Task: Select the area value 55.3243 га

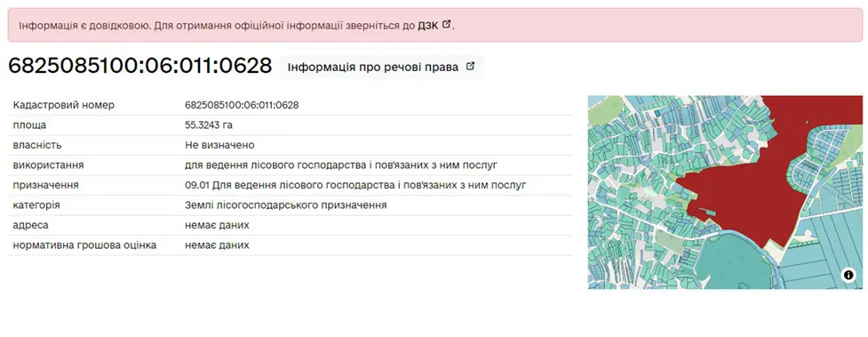Action: [209, 125]
